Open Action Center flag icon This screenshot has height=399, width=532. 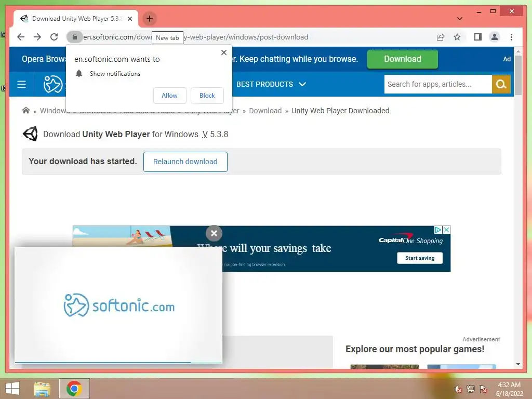pyautogui.click(x=483, y=389)
